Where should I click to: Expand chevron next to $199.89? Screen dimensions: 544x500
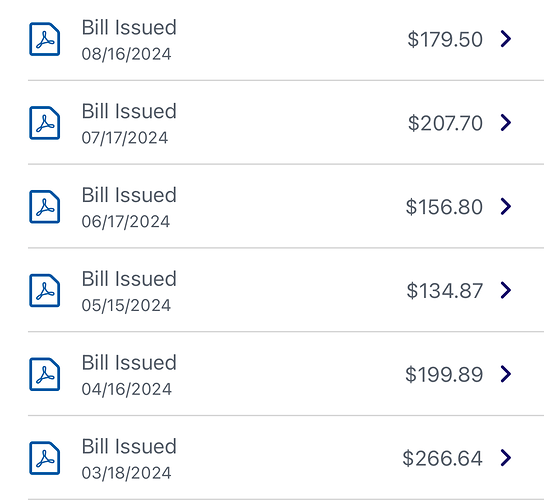click(x=506, y=374)
